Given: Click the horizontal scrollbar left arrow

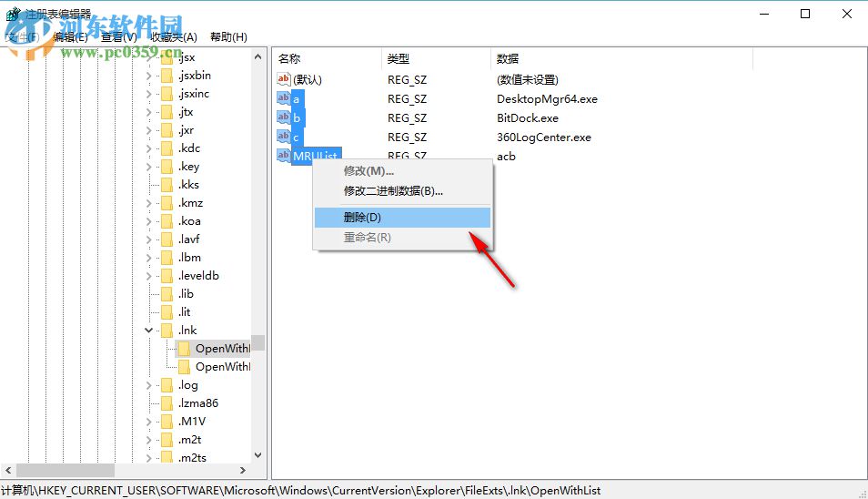Looking at the screenshot, I should [8, 470].
